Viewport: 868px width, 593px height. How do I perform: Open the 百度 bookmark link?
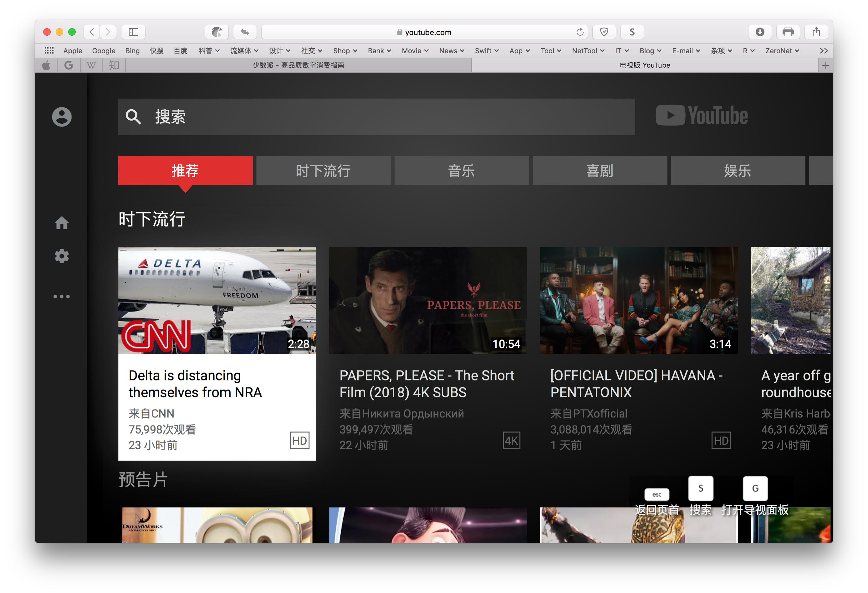(x=181, y=50)
